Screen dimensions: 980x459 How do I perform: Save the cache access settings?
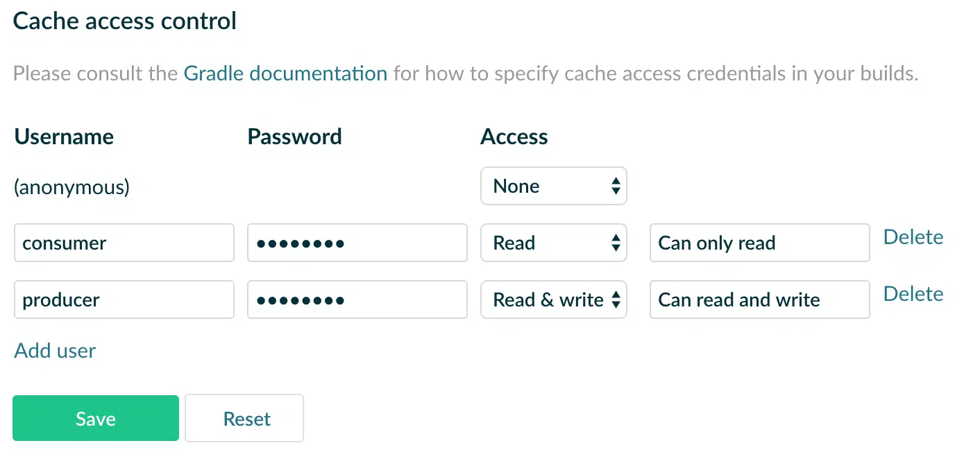(96, 418)
